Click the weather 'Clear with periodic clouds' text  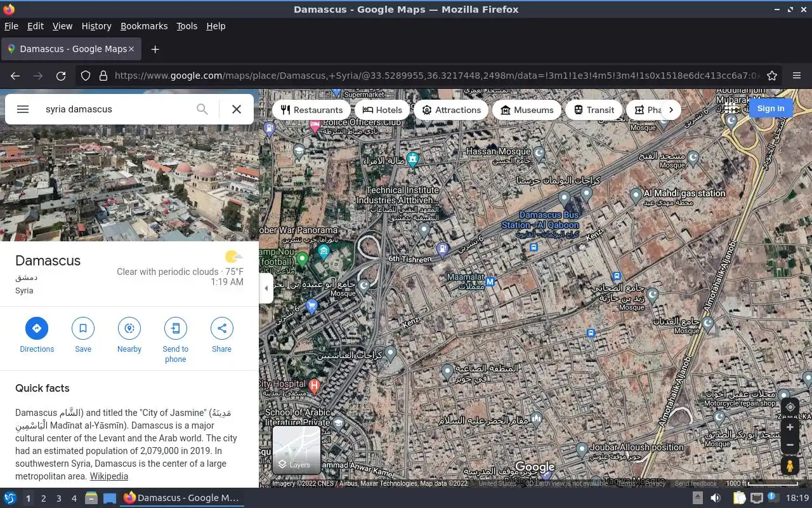pyautogui.click(x=167, y=272)
